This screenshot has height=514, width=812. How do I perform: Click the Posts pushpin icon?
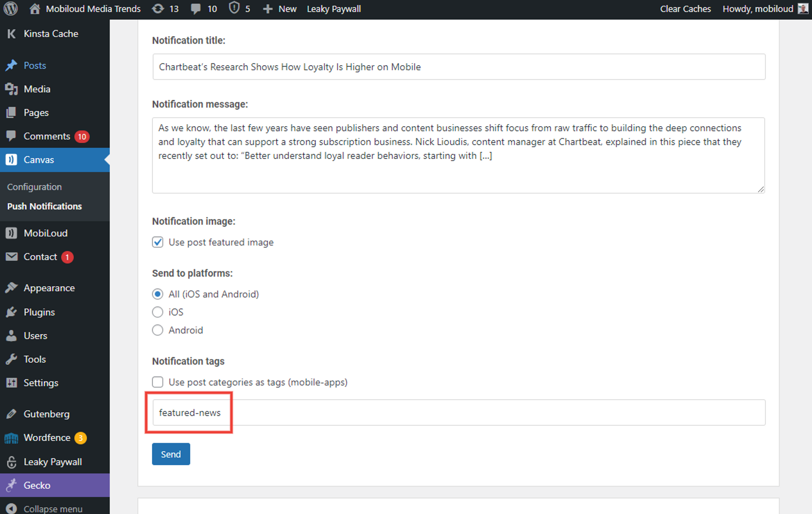11,65
